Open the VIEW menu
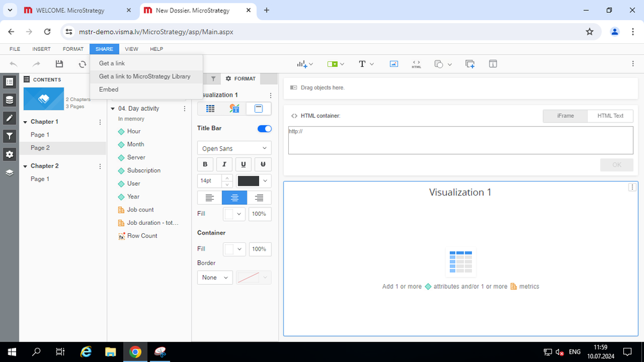The image size is (644, 362). click(x=132, y=49)
